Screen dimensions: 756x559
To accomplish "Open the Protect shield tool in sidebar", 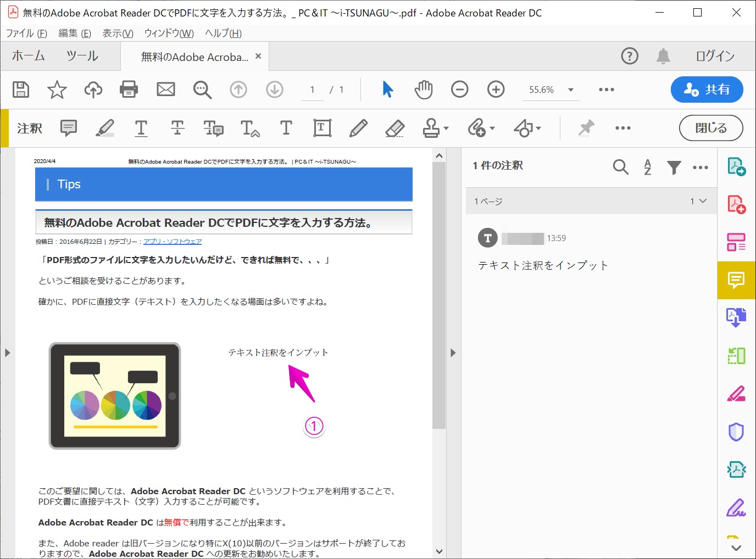I will 736,432.
